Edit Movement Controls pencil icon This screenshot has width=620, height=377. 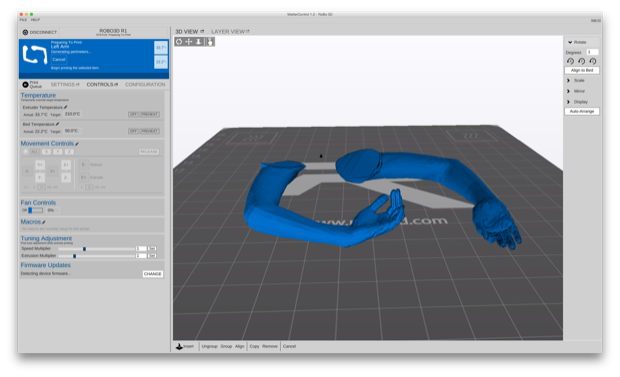tap(77, 144)
